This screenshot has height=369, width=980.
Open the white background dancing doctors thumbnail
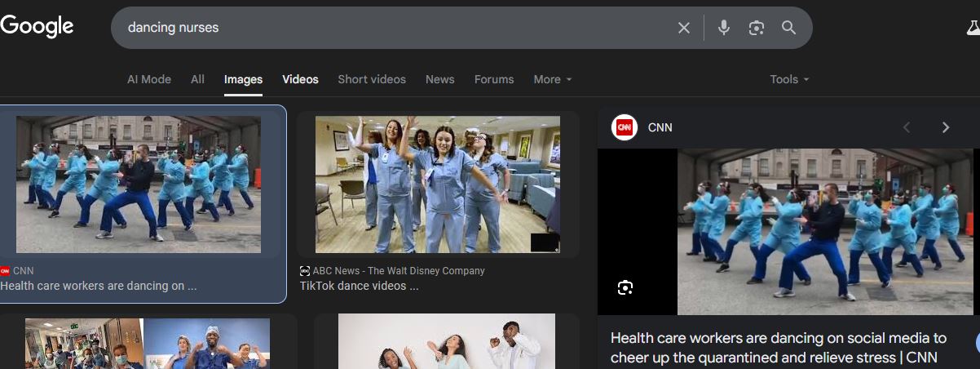(x=447, y=341)
